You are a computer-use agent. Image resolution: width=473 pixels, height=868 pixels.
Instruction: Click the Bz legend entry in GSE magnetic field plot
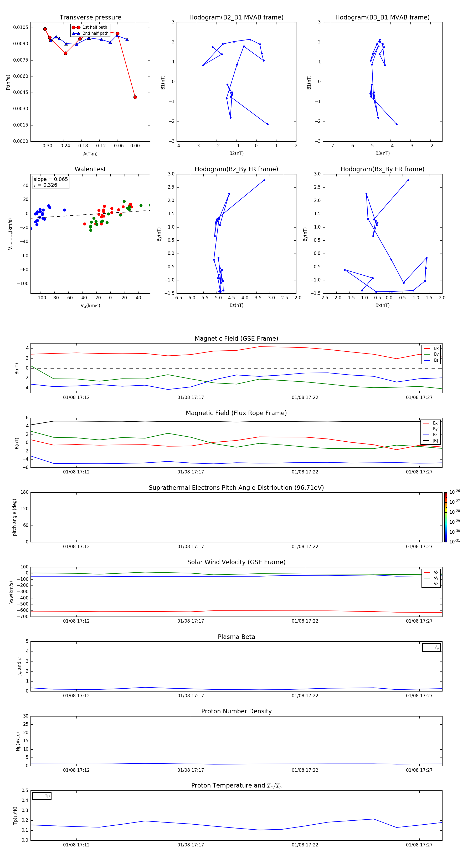(x=431, y=361)
